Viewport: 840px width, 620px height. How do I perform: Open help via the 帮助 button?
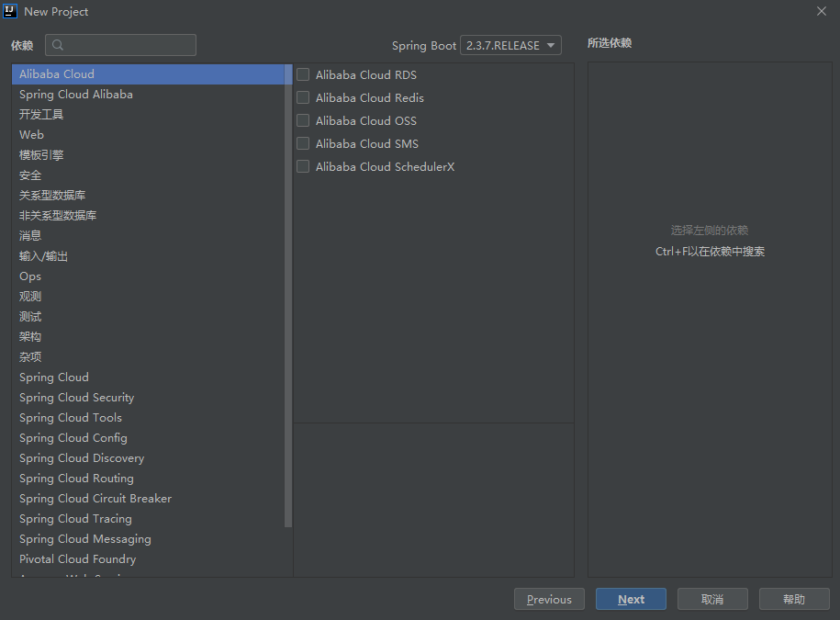tap(794, 600)
